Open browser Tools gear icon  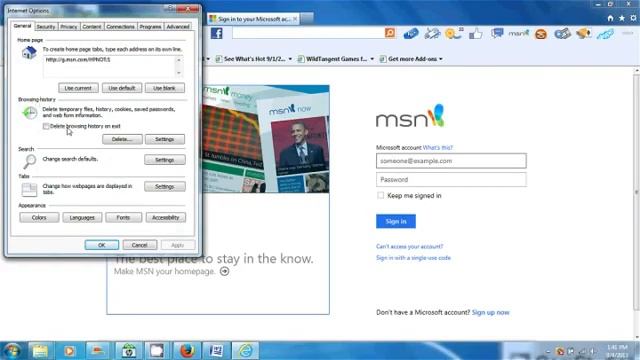pos(633,18)
